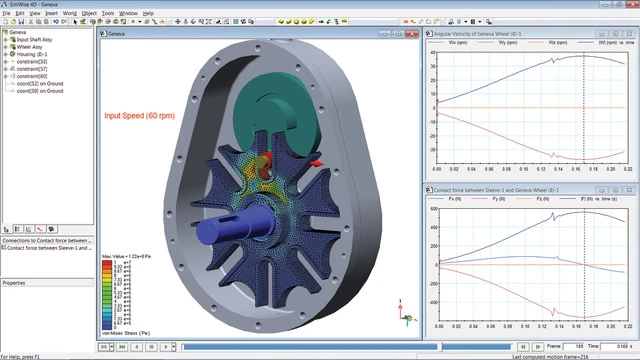Click the Paste toolbar icon

(x=46, y=22)
